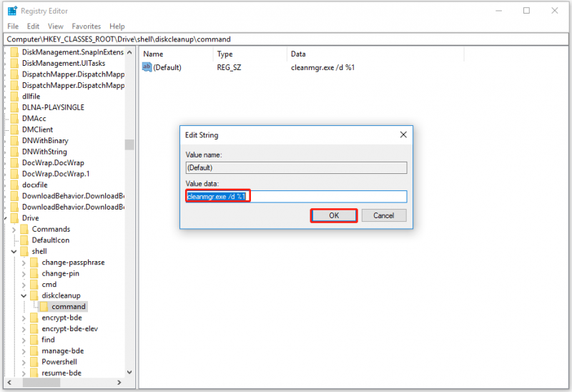This screenshot has height=392, width=572.
Task: Expand the find key
Action: pos(24,340)
